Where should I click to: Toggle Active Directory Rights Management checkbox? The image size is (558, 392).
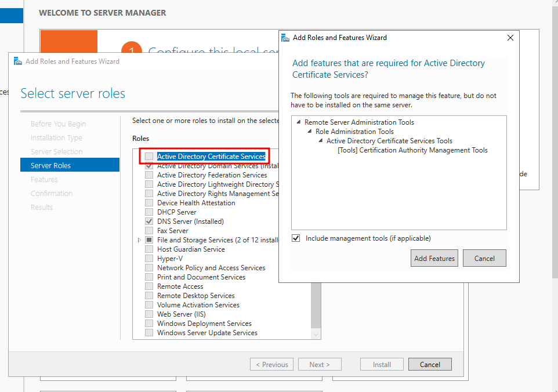click(x=149, y=194)
